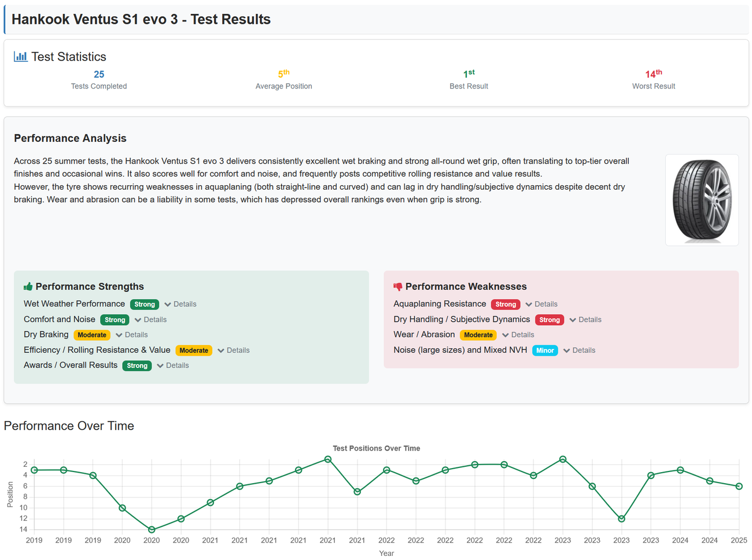Expand Wear / Abrasion details
This screenshot has width=752, height=560.
(x=518, y=335)
